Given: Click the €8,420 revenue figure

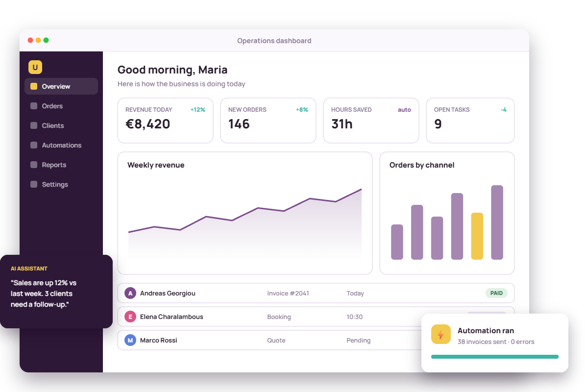Looking at the screenshot, I should (148, 124).
